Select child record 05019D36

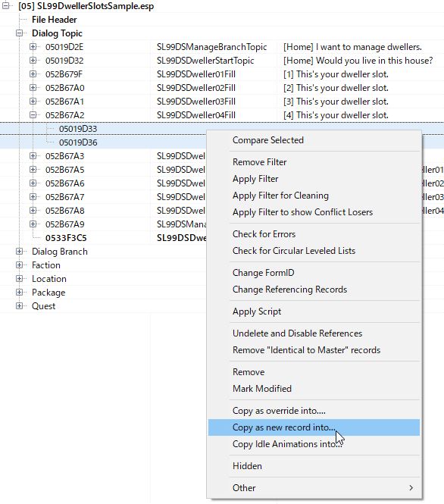click(x=78, y=142)
